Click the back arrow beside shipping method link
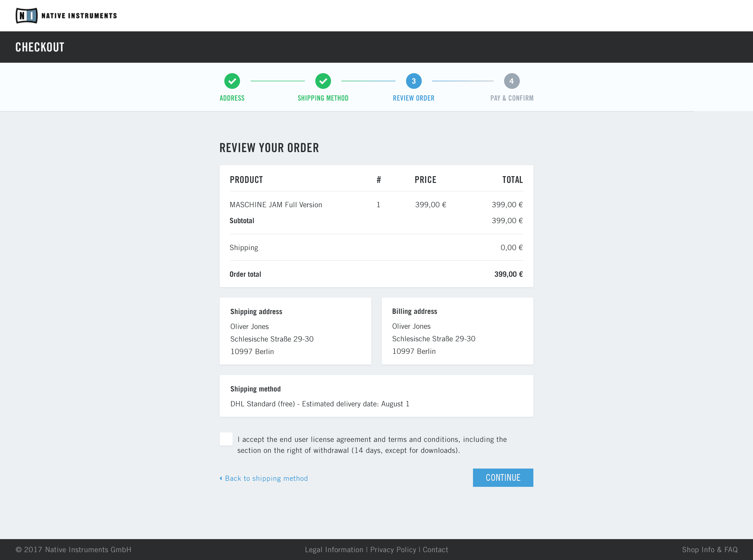The width and height of the screenshot is (753, 560). click(221, 478)
